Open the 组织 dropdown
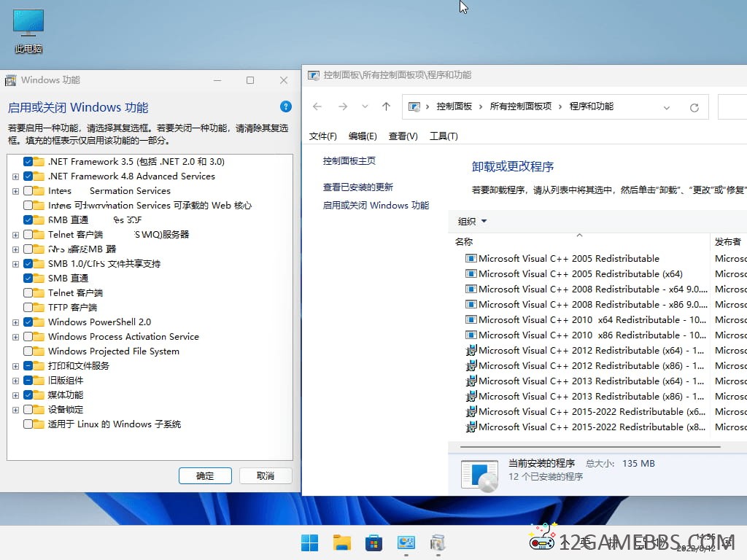This screenshot has width=747, height=560. tap(472, 221)
